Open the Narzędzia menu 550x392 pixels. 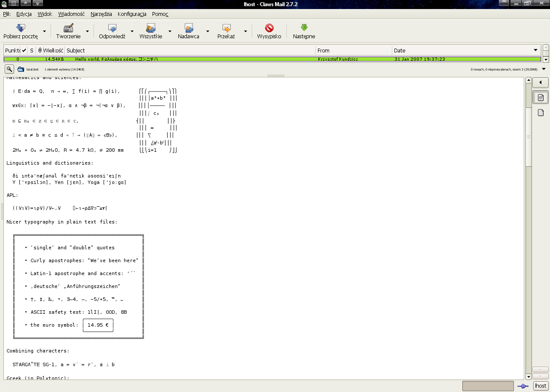point(101,14)
